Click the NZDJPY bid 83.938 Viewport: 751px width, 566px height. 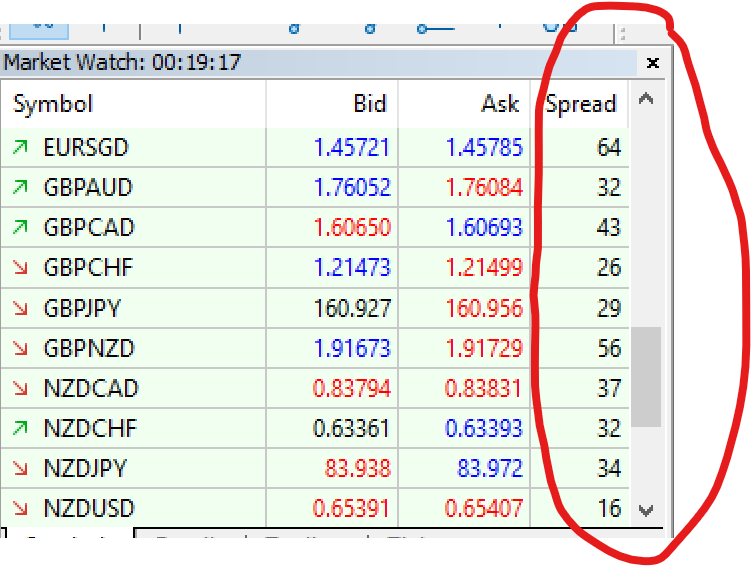tap(358, 469)
